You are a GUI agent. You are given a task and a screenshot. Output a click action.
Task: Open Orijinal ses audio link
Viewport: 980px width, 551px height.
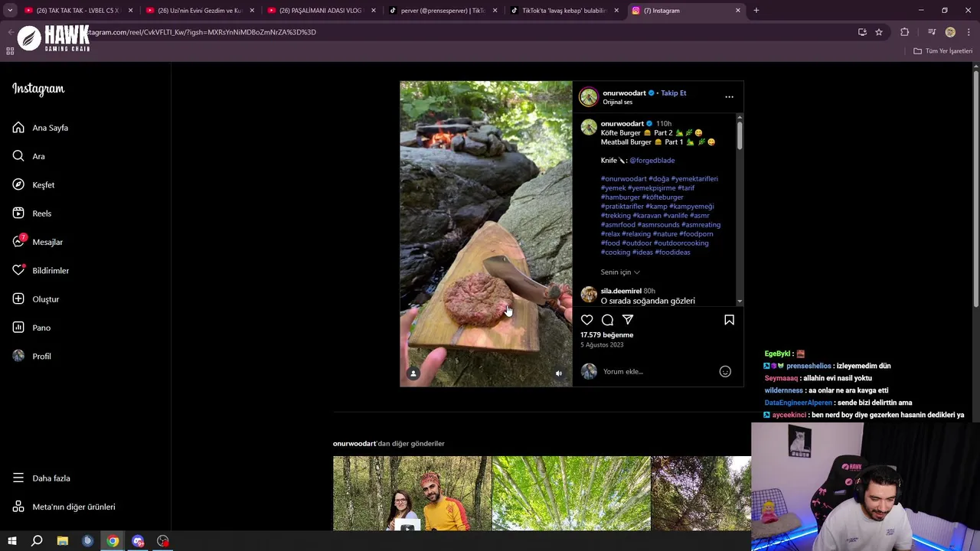(617, 103)
